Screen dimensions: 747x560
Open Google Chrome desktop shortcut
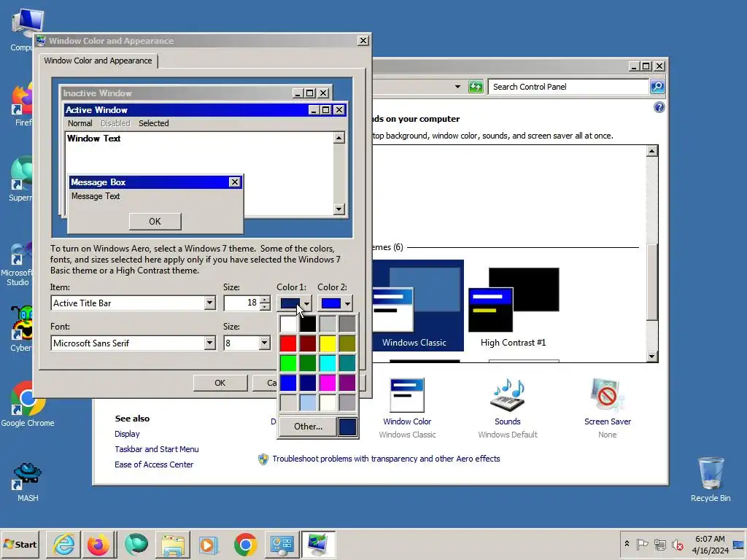pyautogui.click(x=28, y=403)
